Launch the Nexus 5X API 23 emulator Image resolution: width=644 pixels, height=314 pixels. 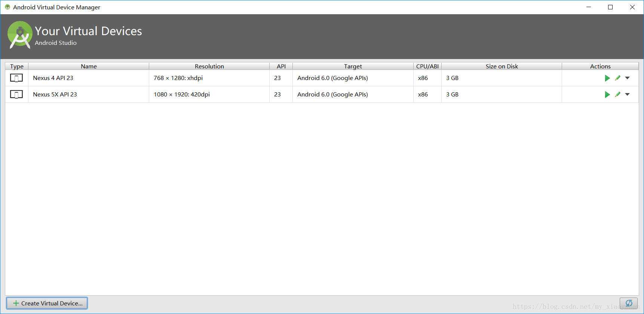coord(607,95)
